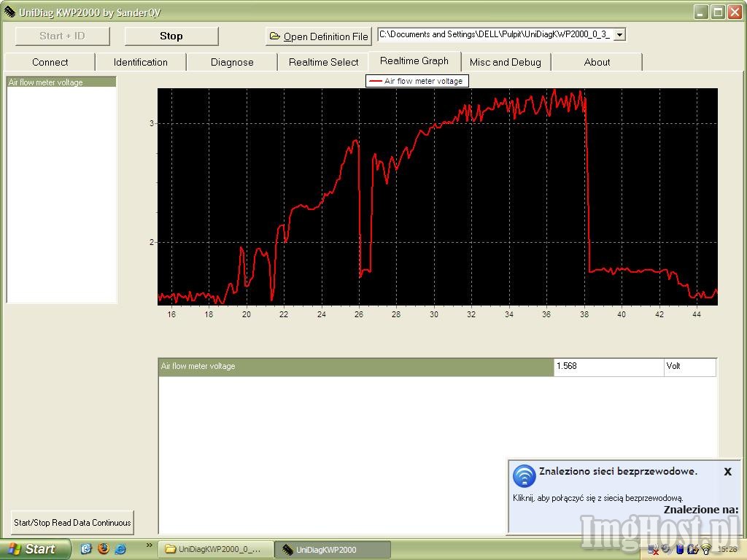
Task: Click the disconnected network tray icon with red X
Action: pos(653,550)
